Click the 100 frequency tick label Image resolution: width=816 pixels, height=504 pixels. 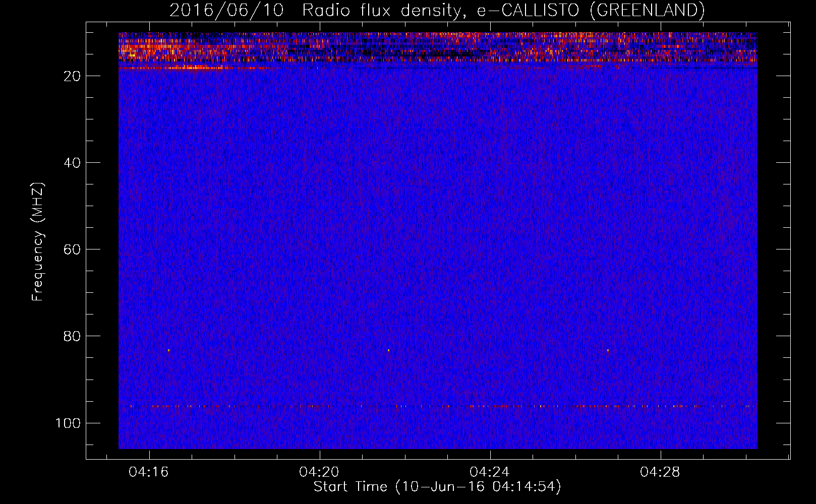click(68, 423)
